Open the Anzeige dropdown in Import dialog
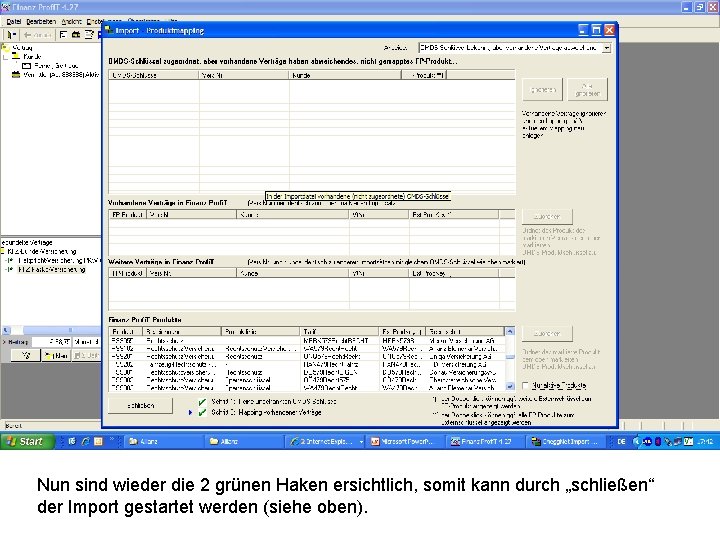The height and width of the screenshot is (540, 720). pos(607,47)
